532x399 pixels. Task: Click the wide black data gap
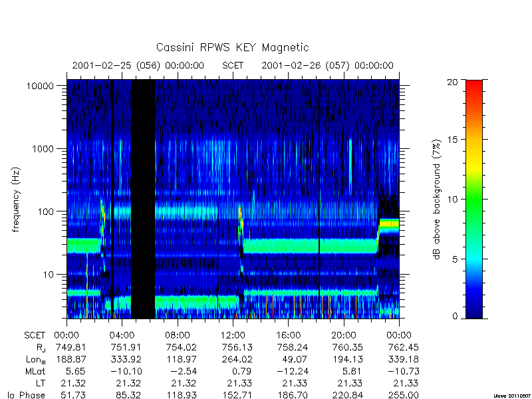pyautogui.click(x=143, y=199)
